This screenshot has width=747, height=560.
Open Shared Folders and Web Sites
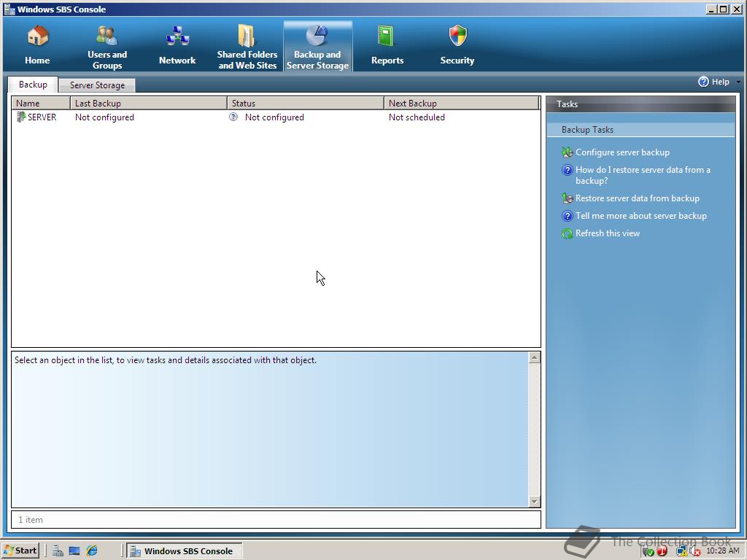(247, 47)
